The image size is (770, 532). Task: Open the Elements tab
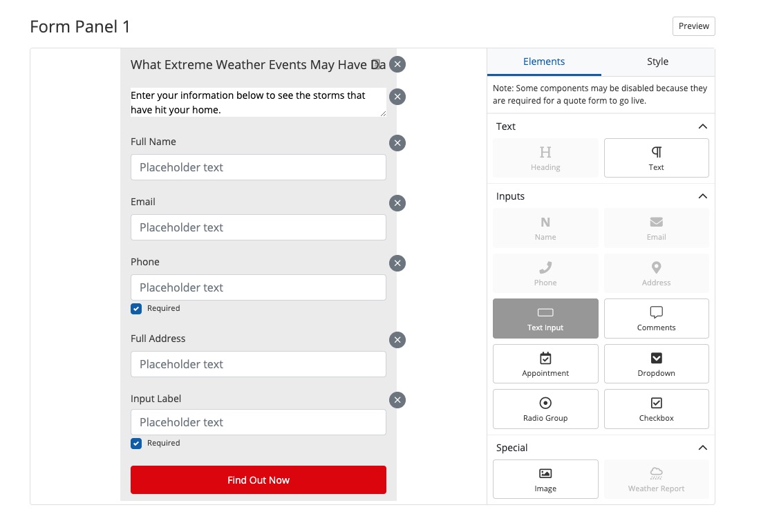tap(544, 61)
